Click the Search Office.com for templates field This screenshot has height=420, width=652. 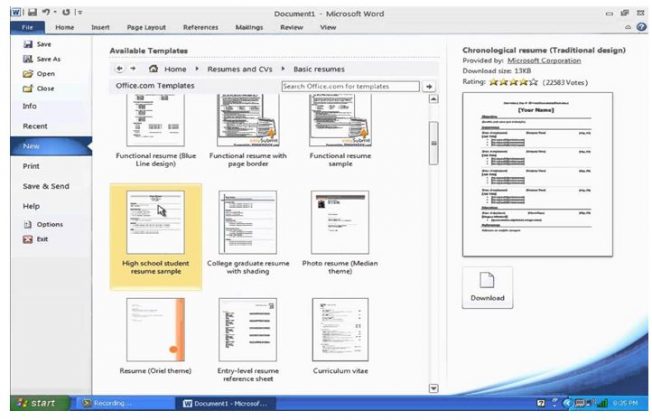click(x=350, y=86)
